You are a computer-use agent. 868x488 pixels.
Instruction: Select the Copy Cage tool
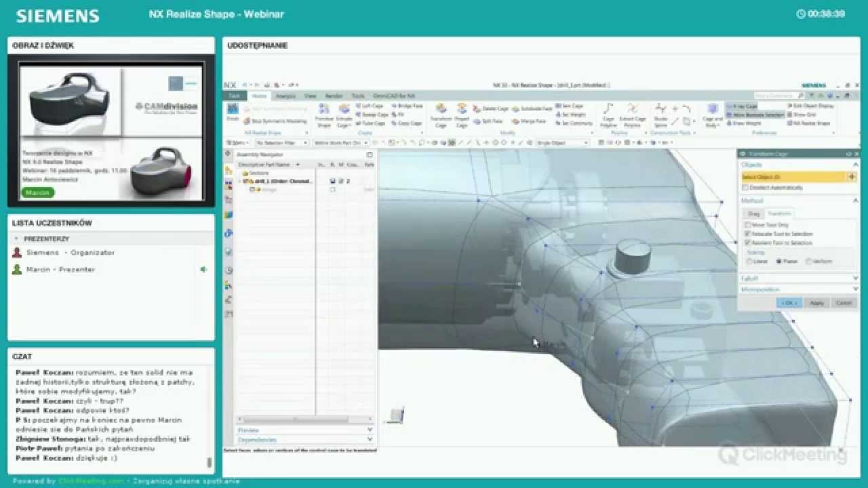[406, 123]
